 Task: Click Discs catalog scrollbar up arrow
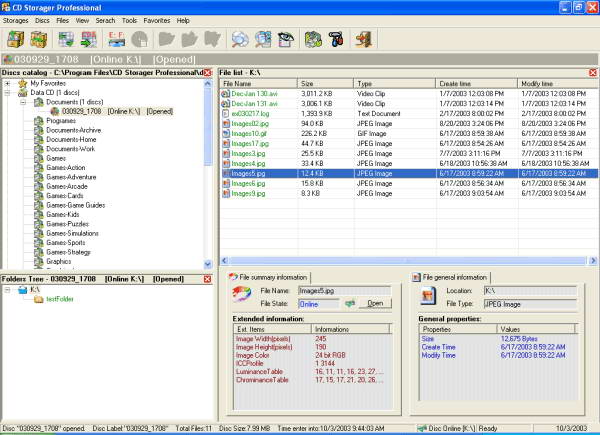(208, 83)
